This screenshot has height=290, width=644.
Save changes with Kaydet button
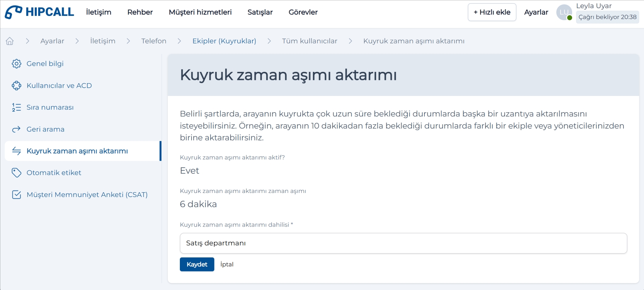(197, 265)
